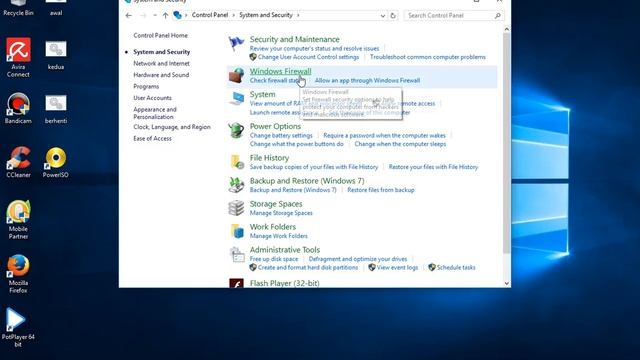
Task: Open Appearance and Personalization category
Action: [x=155, y=113]
